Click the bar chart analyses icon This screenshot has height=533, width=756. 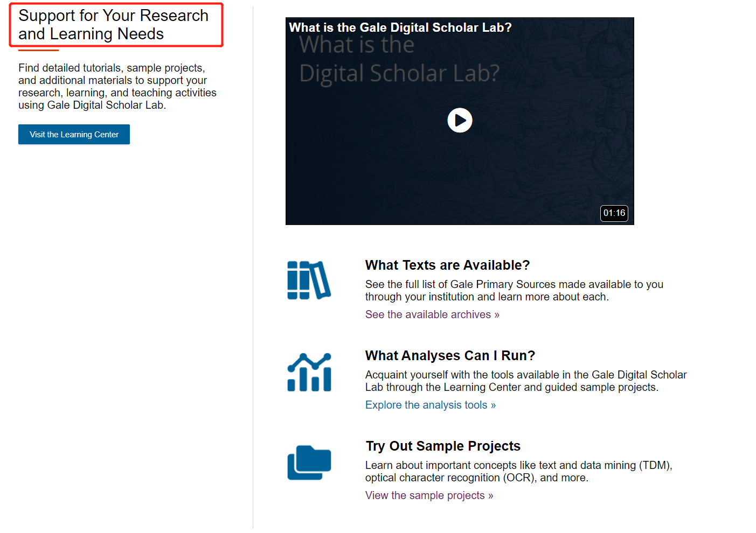[309, 372]
